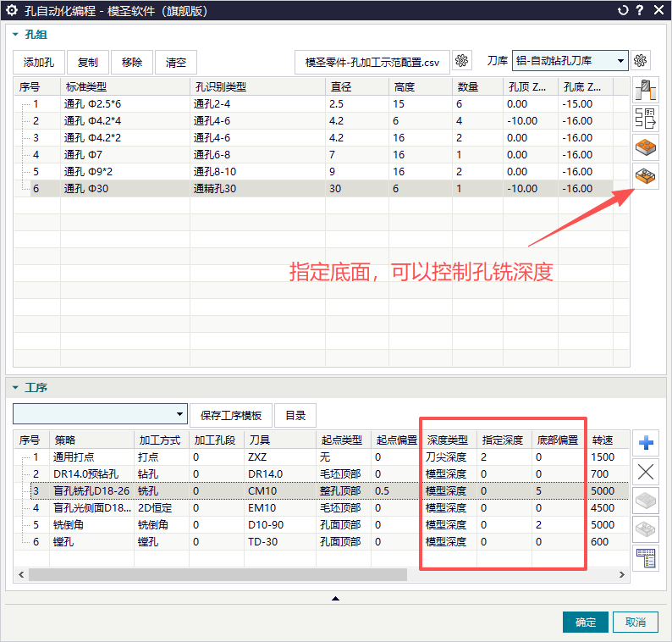Click the reset dialog icon in title bar
Image resolution: width=672 pixels, height=642 pixels.
pyautogui.click(x=623, y=10)
